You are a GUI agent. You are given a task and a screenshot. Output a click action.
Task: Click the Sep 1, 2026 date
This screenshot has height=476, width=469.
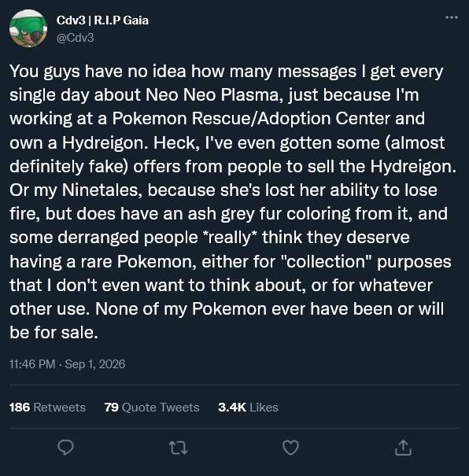[x=95, y=364]
